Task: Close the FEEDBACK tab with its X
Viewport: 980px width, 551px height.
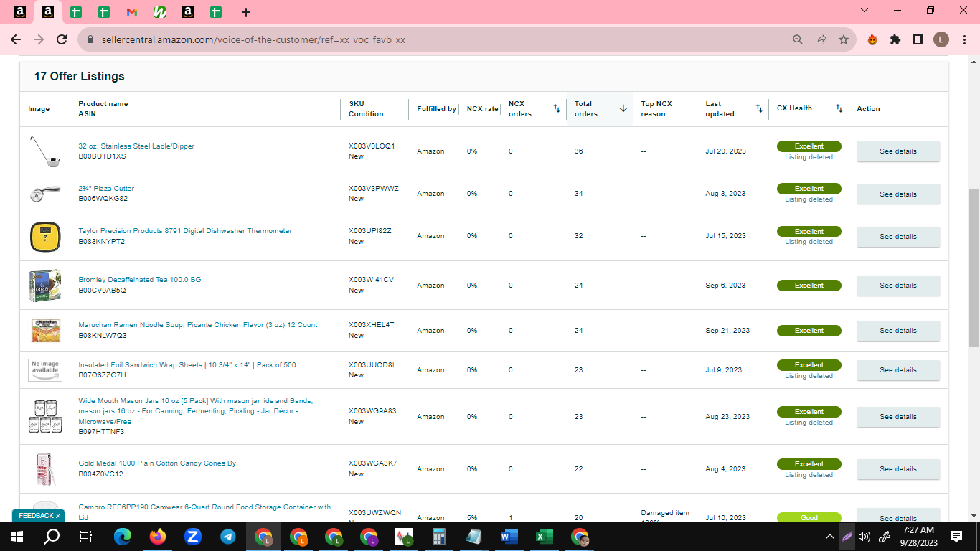Action: tap(57, 516)
